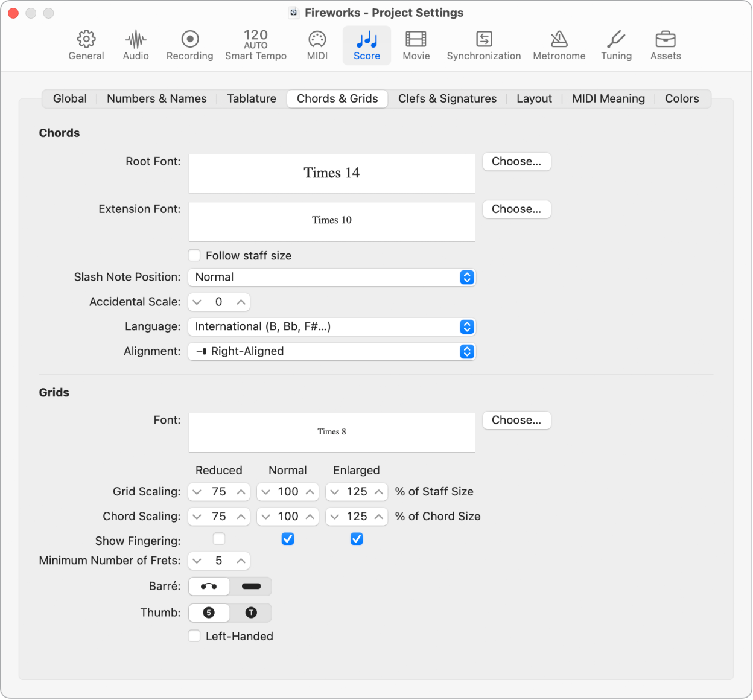Open the Recording settings icon

click(189, 45)
